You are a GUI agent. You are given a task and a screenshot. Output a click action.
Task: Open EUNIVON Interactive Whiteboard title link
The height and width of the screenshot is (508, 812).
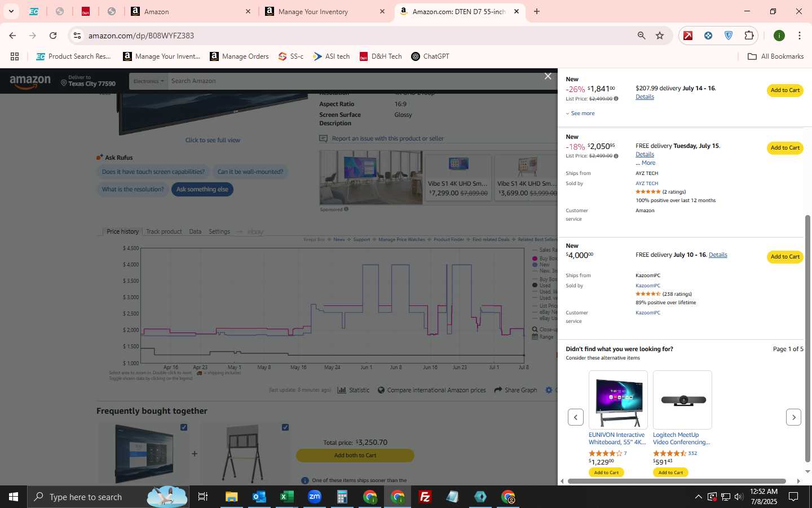pos(617,439)
